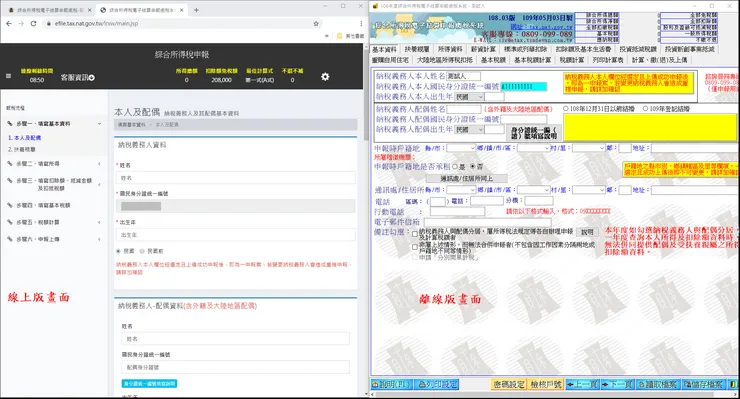740x399 pixels.
Task: Open taxpayer birth year 民國 dropdown
Action: click(x=470, y=97)
